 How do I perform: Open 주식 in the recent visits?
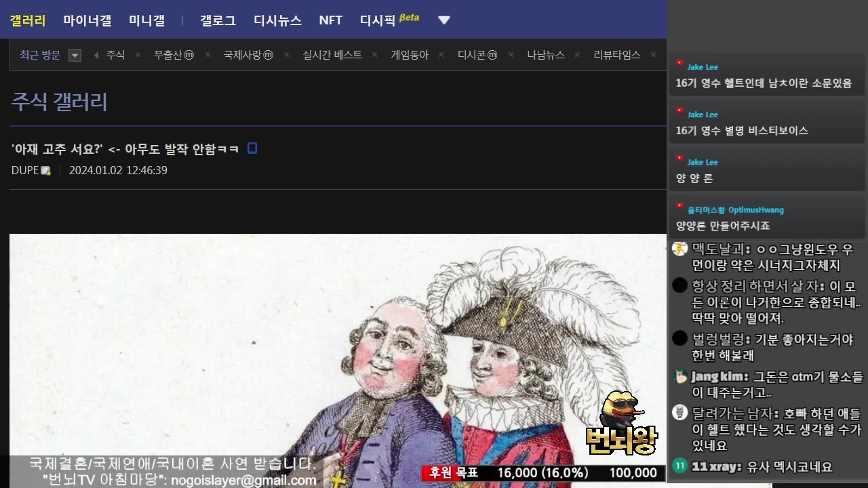pos(115,55)
